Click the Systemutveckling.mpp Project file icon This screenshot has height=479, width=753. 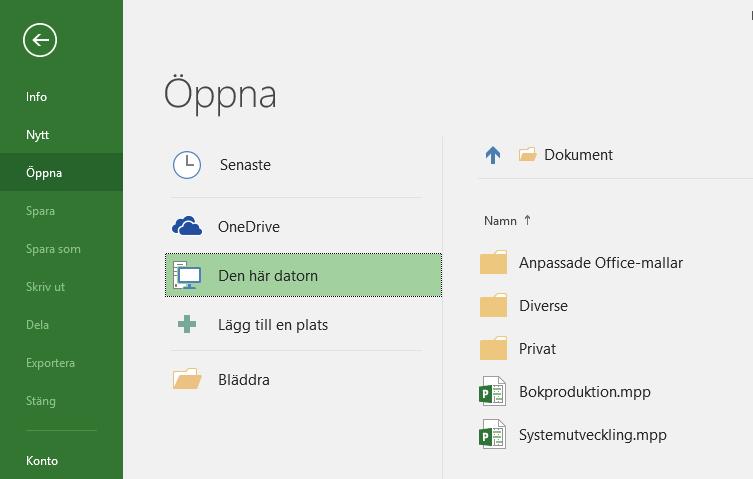point(493,434)
